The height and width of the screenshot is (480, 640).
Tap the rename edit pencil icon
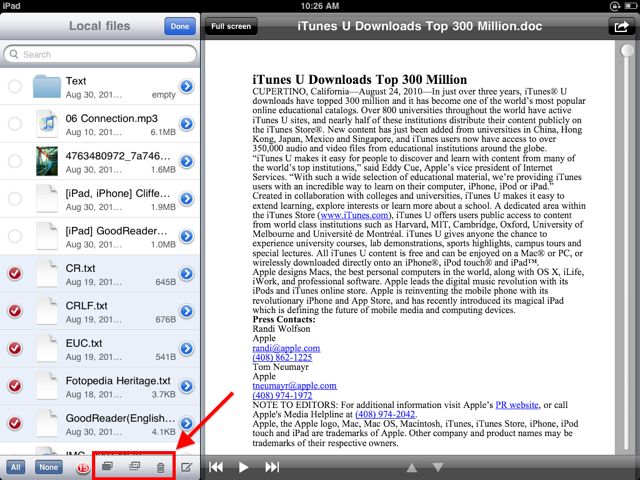(x=187, y=467)
